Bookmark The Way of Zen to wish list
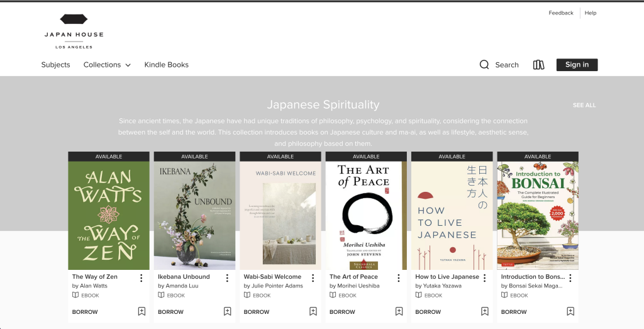 142,311
